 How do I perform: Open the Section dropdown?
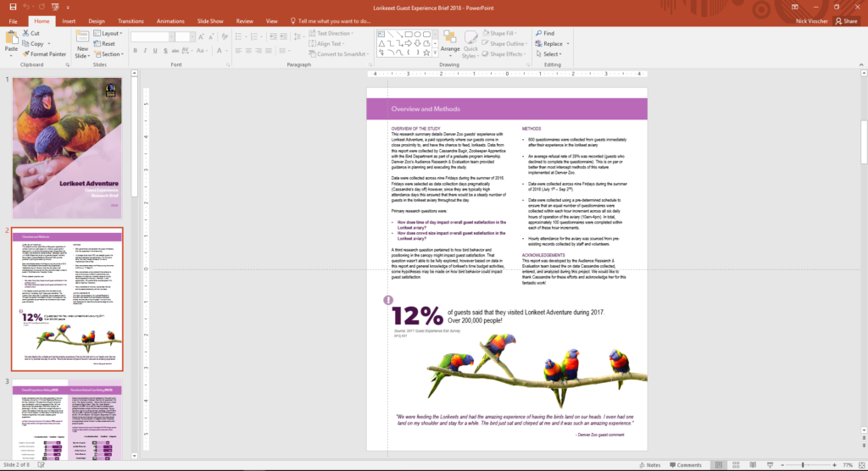click(x=108, y=54)
